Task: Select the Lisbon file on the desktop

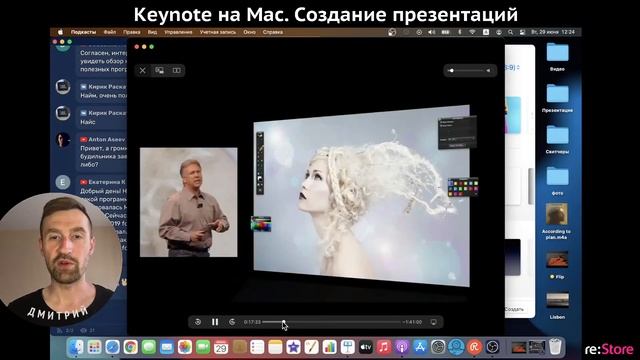Action: (557, 305)
